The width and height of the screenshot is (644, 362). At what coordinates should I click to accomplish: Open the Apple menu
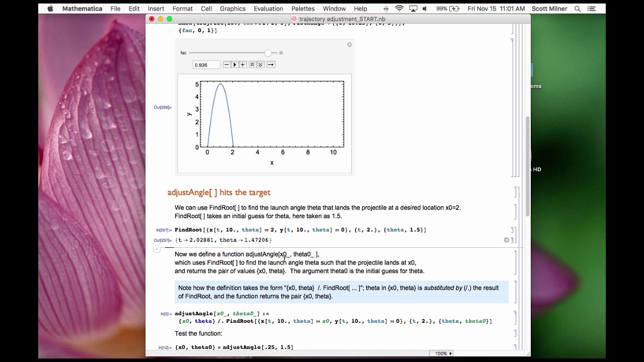point(50,9)
